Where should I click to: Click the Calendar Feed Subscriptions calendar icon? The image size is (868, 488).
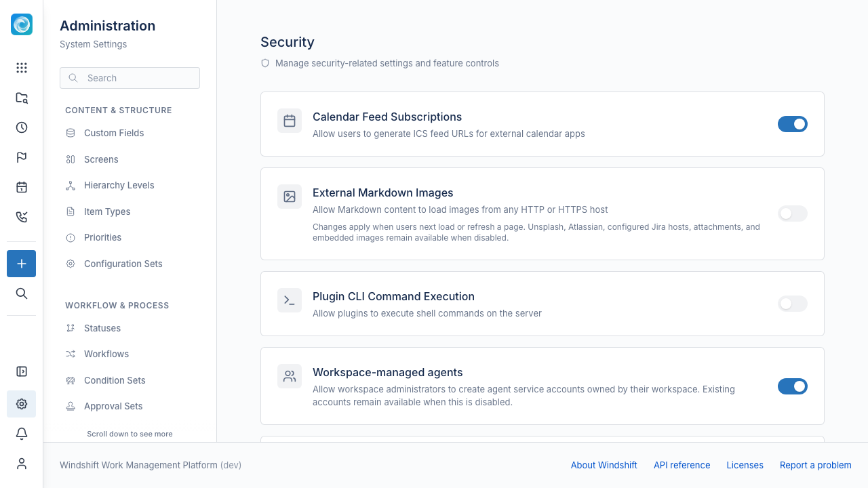point(290,121)
